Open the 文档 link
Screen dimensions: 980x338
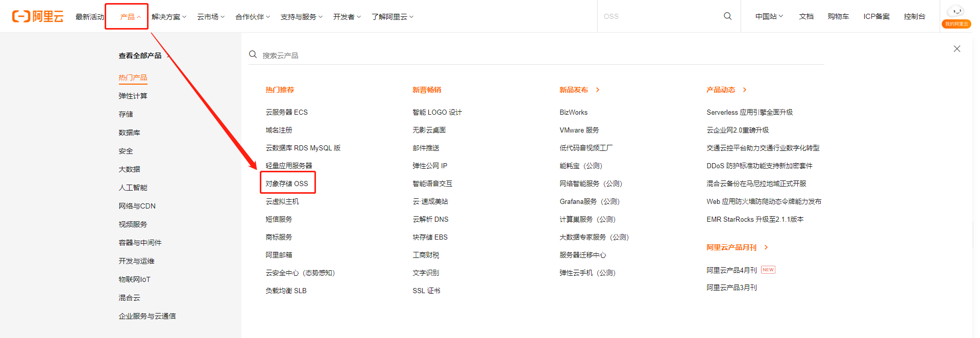[x=806, y=16]
